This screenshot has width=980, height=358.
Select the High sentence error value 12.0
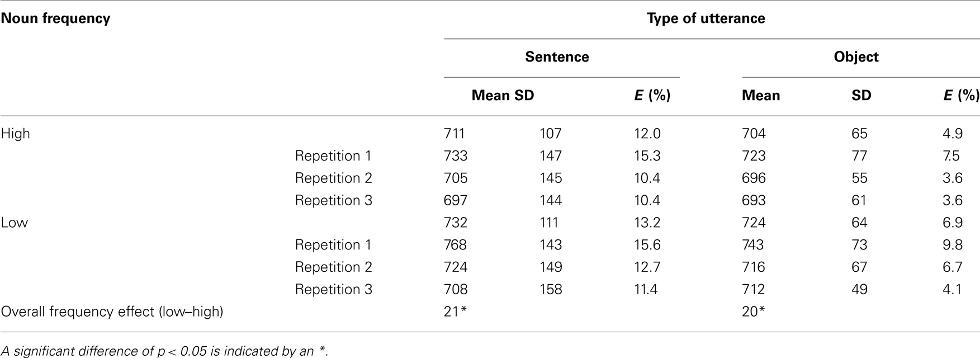(x=647, y=134)
